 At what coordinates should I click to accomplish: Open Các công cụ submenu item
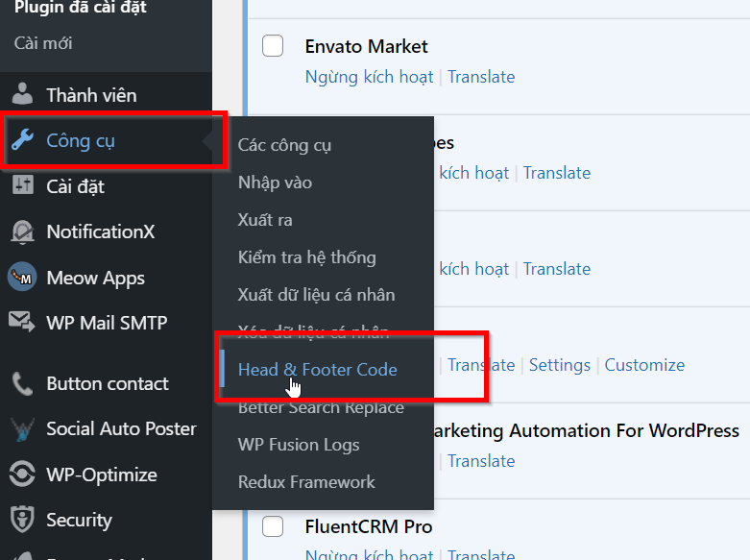click(284, 145)
